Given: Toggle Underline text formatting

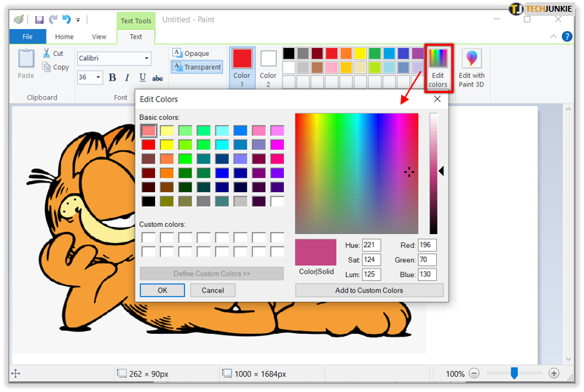Looking at the screenshot, I should pos(142,77).
